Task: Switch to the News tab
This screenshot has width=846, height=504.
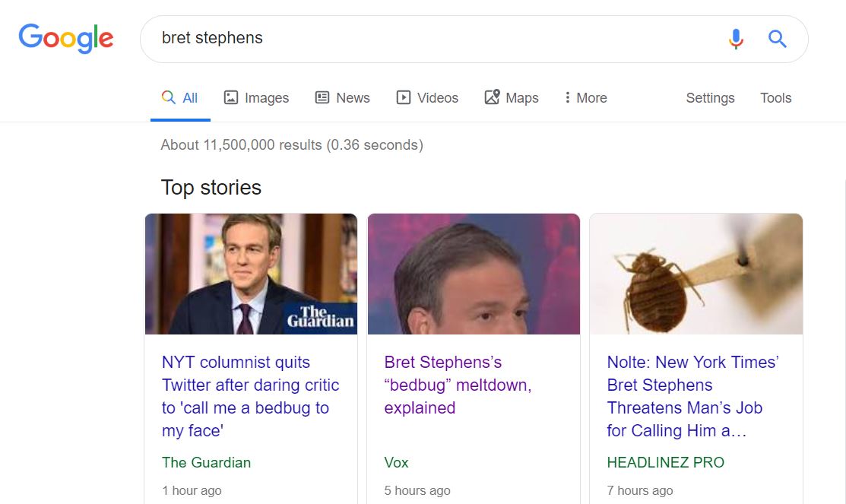Action: (343, 97)
